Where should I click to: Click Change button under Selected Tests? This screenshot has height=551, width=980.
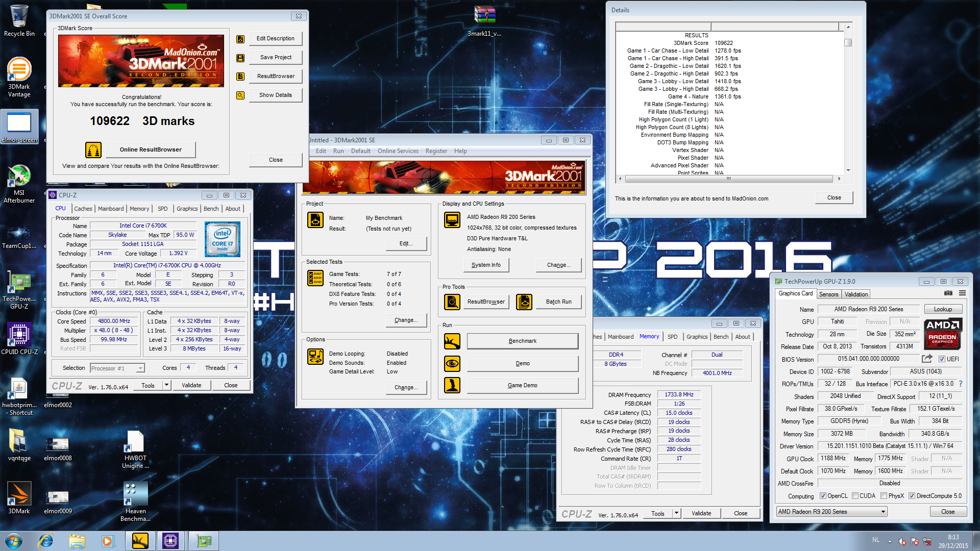pyautogui.click(x=406, y=320)
